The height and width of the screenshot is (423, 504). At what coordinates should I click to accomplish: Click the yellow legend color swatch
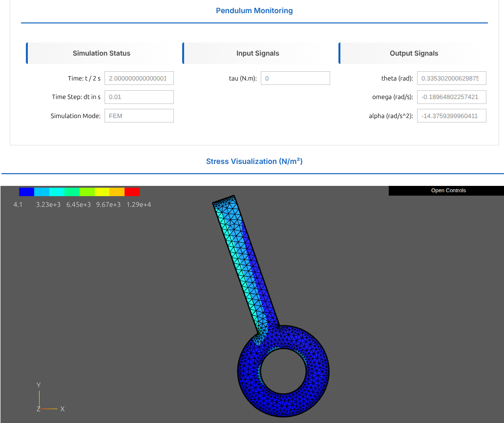point(102,192)
